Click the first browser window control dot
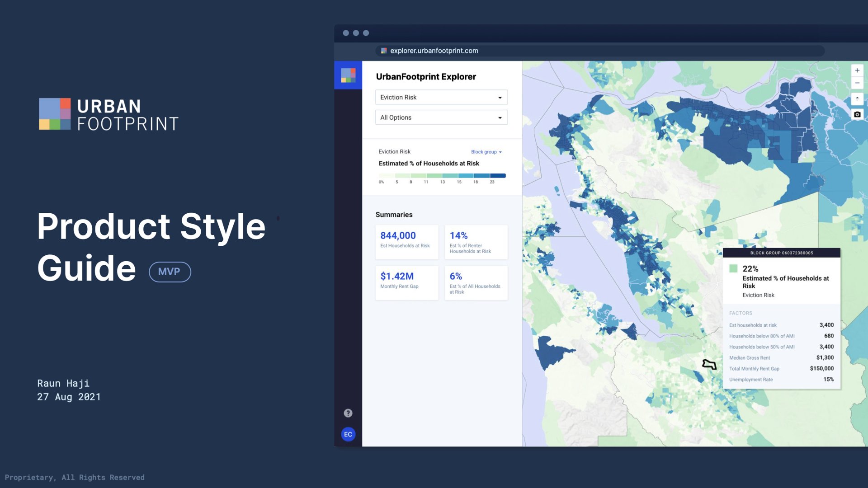 tap(346, 33)
